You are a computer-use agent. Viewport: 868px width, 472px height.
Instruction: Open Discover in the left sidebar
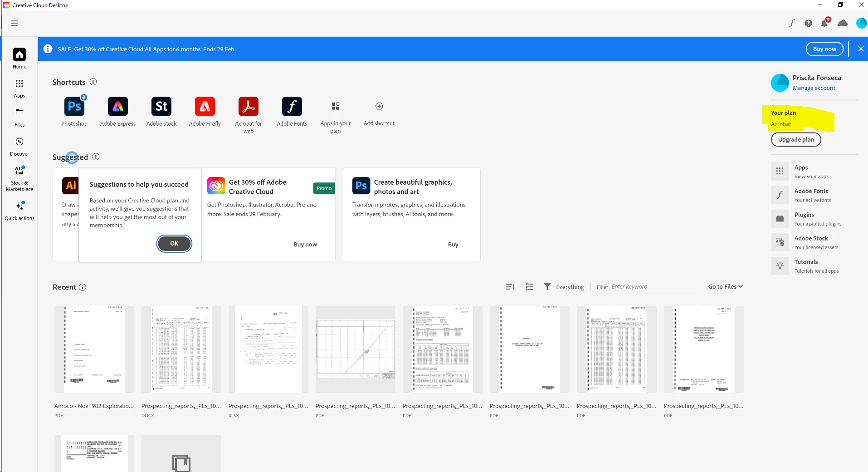tap(20, 147)
